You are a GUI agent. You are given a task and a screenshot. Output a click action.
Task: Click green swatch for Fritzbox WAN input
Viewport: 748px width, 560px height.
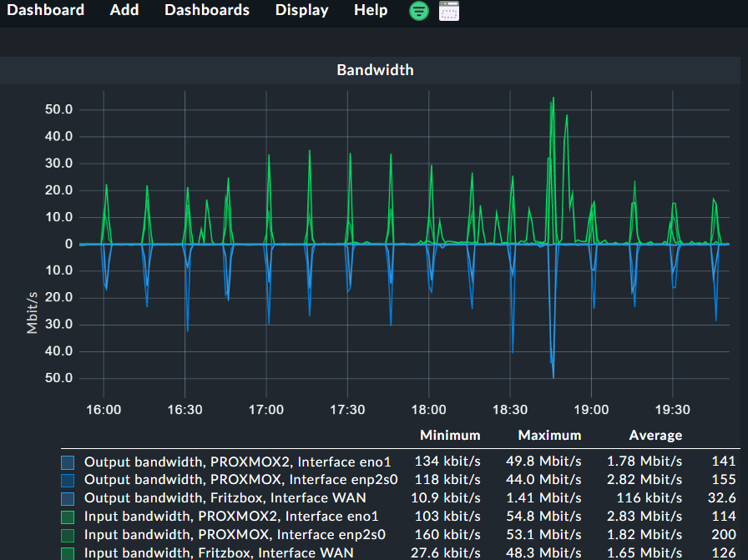(x=68, y=552)
